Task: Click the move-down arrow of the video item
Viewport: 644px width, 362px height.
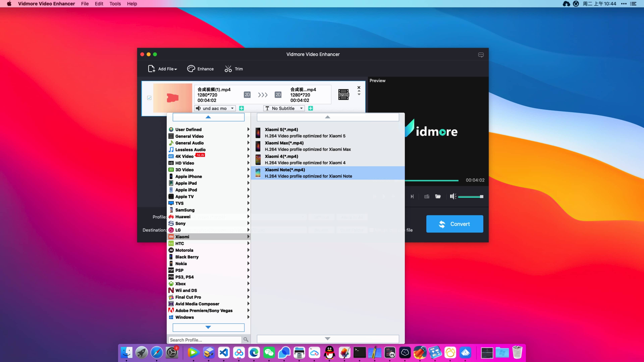Action: click(359, 95)
